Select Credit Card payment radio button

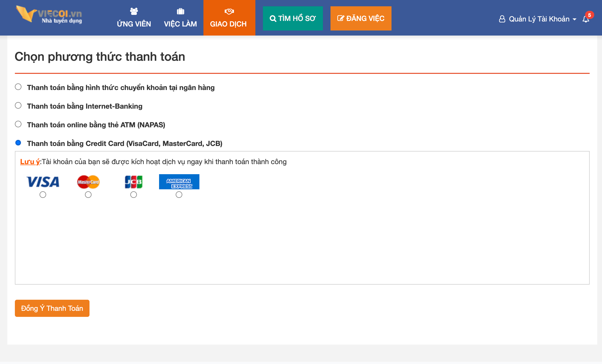[x=18, y=143]
